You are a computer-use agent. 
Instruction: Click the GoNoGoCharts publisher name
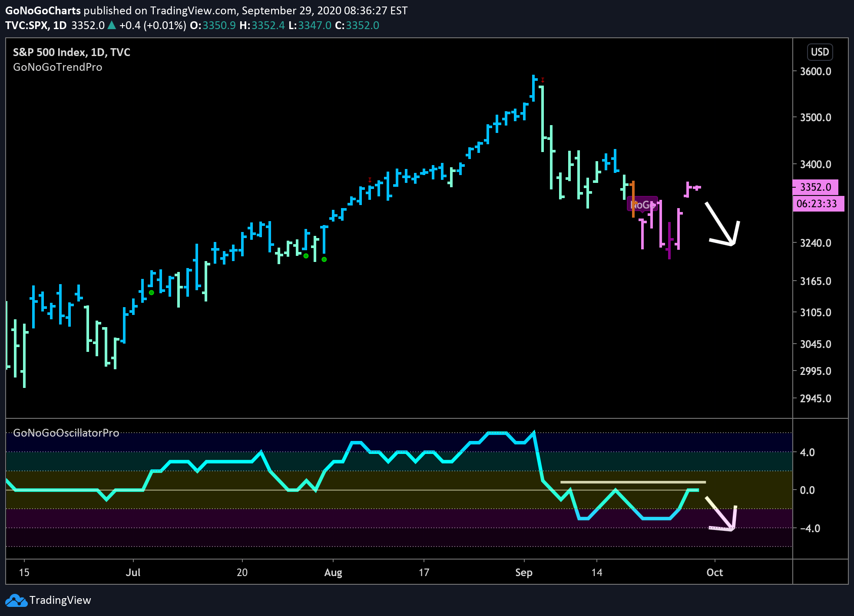pos(43,11)
